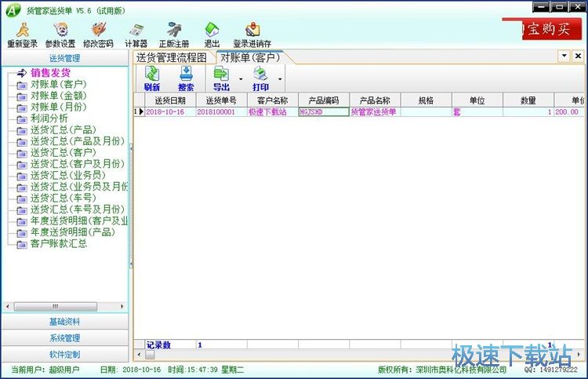
Task: Select cell 2018100001 order number
Action: [x=221, y=112]
